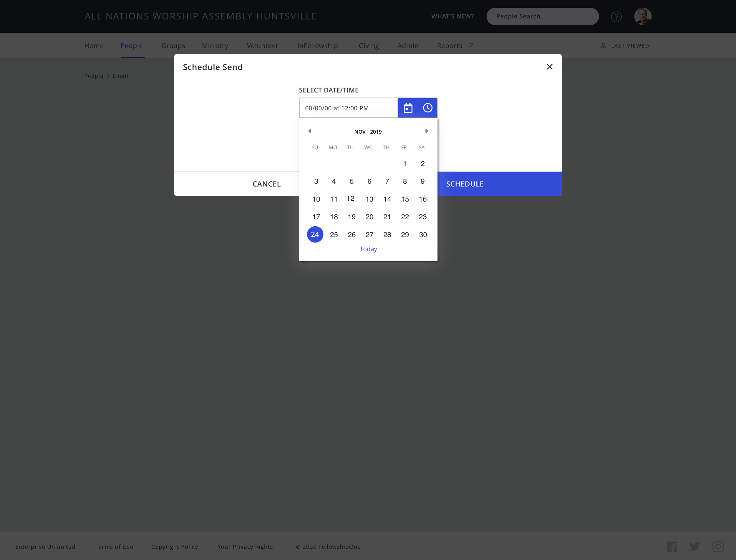Close the Schedule Send dialog

click(549, 67)
